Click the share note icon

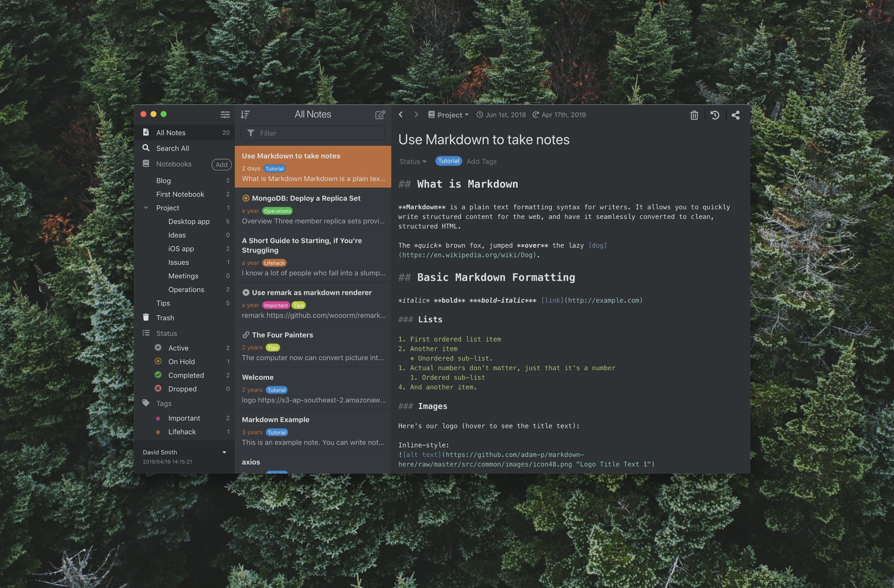pos(737,115)
